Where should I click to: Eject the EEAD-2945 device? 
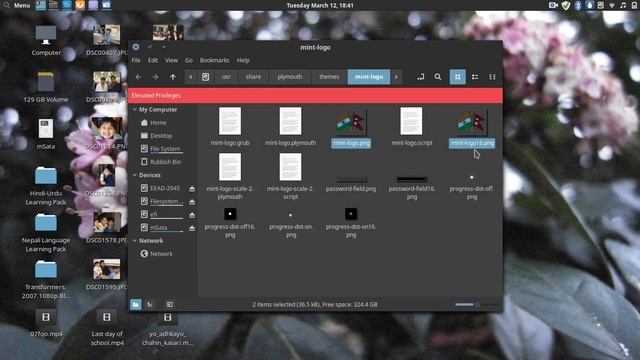[x=192, y=189]
